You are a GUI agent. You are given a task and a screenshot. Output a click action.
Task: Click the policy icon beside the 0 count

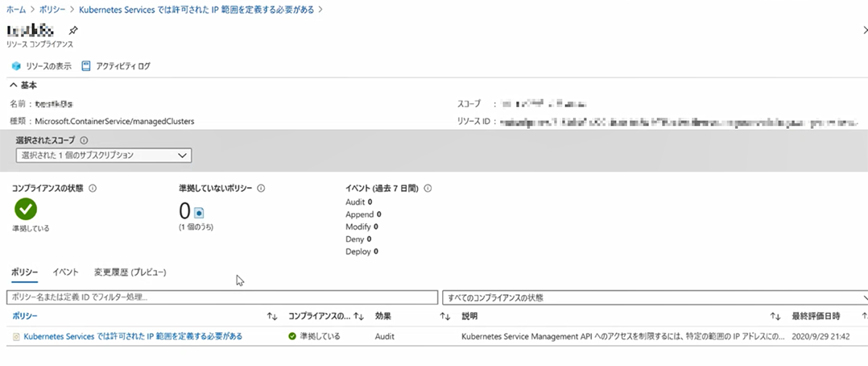[x=200, y=213]
